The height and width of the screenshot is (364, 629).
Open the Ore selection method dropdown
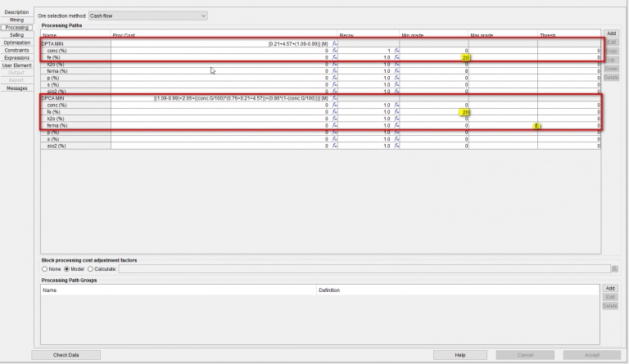147,16
